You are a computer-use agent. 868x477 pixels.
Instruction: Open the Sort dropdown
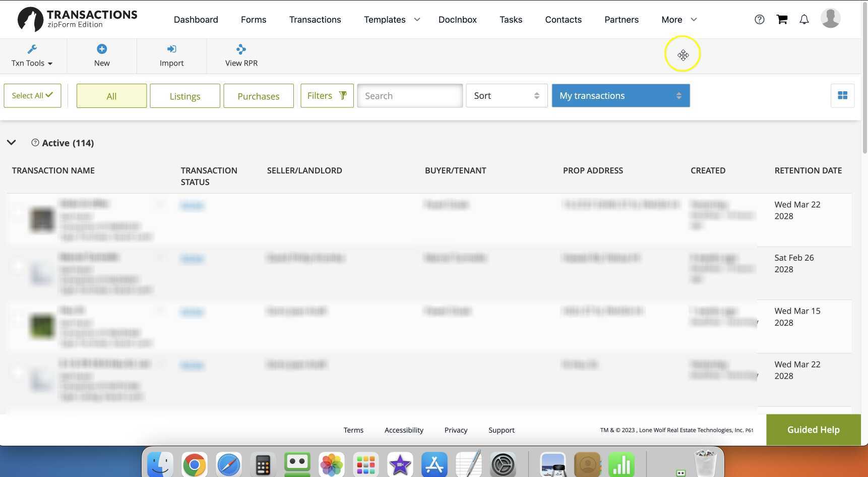click(506, 96)
